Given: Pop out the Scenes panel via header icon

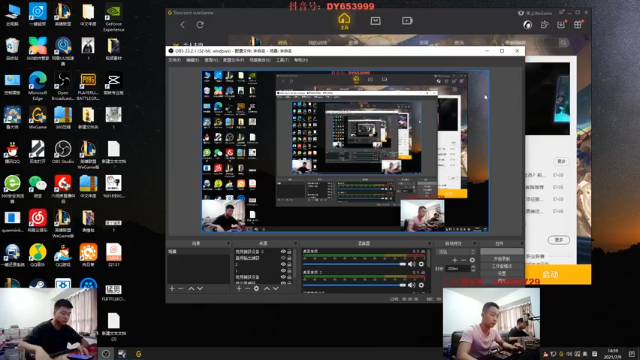Looking at the screenshot, I should coord(228,243).
